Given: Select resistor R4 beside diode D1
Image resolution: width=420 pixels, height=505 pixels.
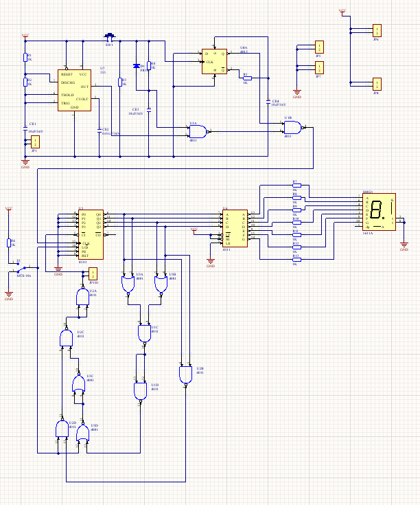Looking at the screenshot, I should (149, 66).
